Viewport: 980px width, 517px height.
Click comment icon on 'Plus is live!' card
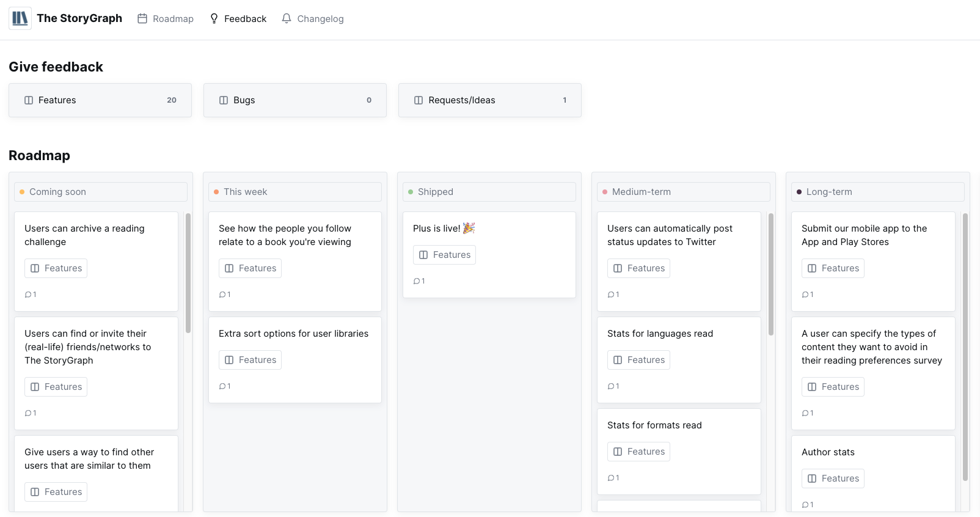click(x=417, y=281)
